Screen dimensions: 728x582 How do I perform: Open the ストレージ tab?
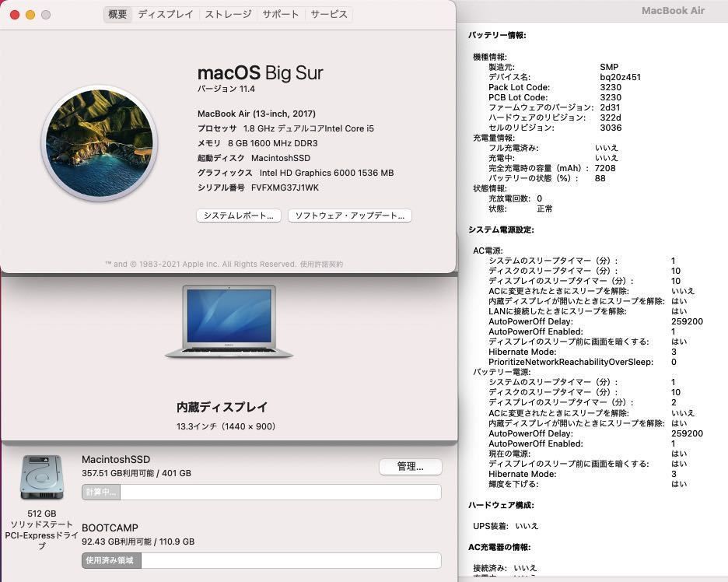tap(228, 15)
